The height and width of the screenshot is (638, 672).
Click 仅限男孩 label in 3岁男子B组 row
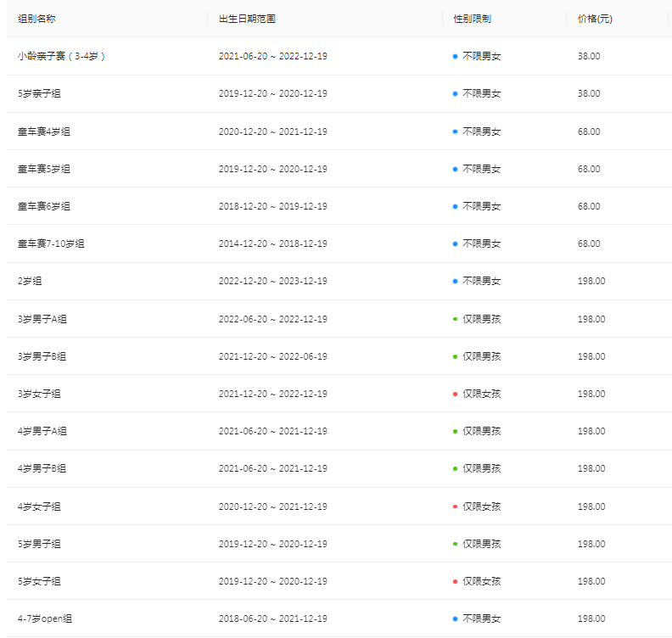(x=481, y=356)
